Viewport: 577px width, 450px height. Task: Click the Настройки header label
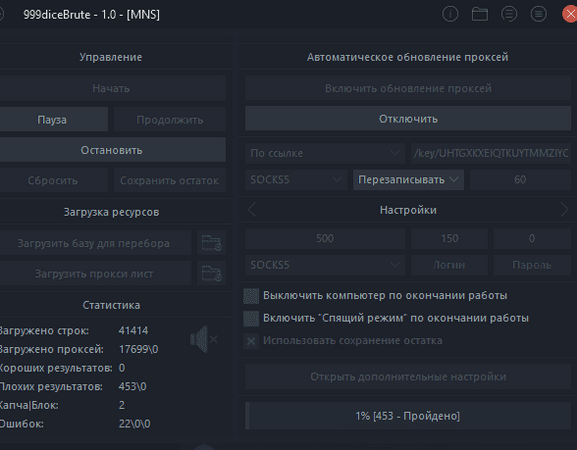[408, 210]
